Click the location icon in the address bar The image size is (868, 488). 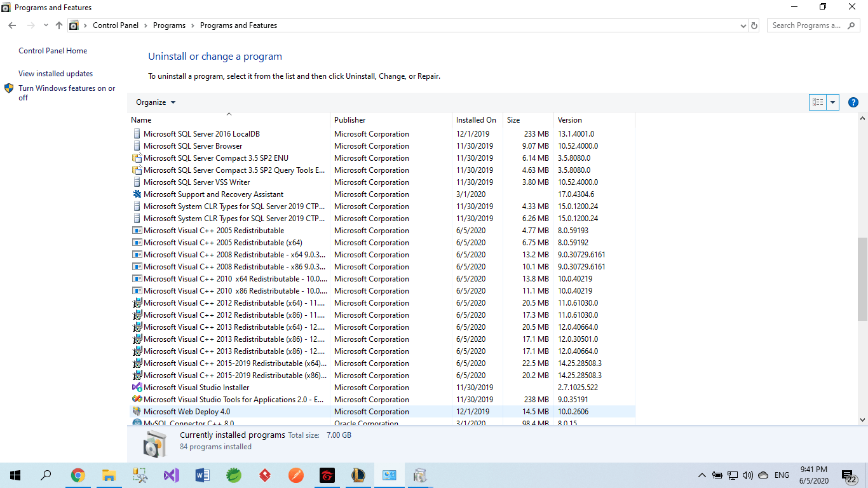click(x=74, y=25)
